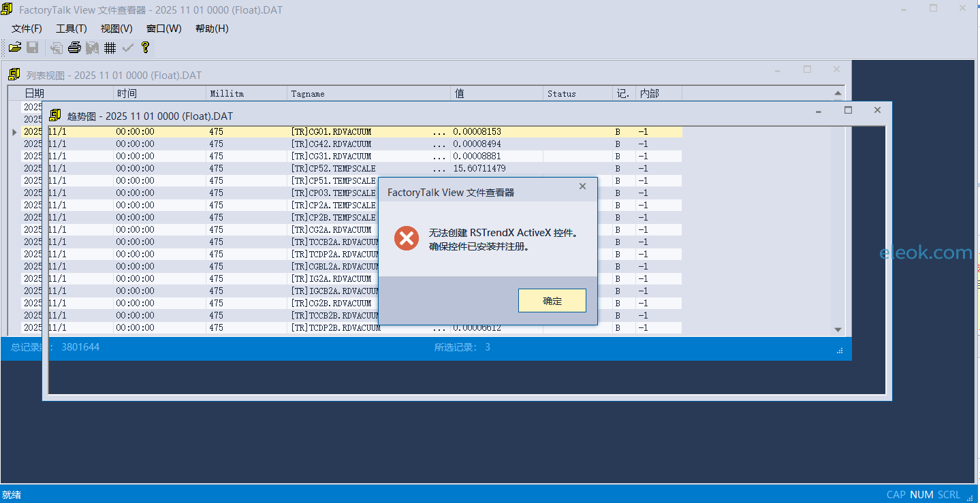Screen dimensions: 980x503
Task: Click the grid view toolbar icon
Action: point(110,48)
